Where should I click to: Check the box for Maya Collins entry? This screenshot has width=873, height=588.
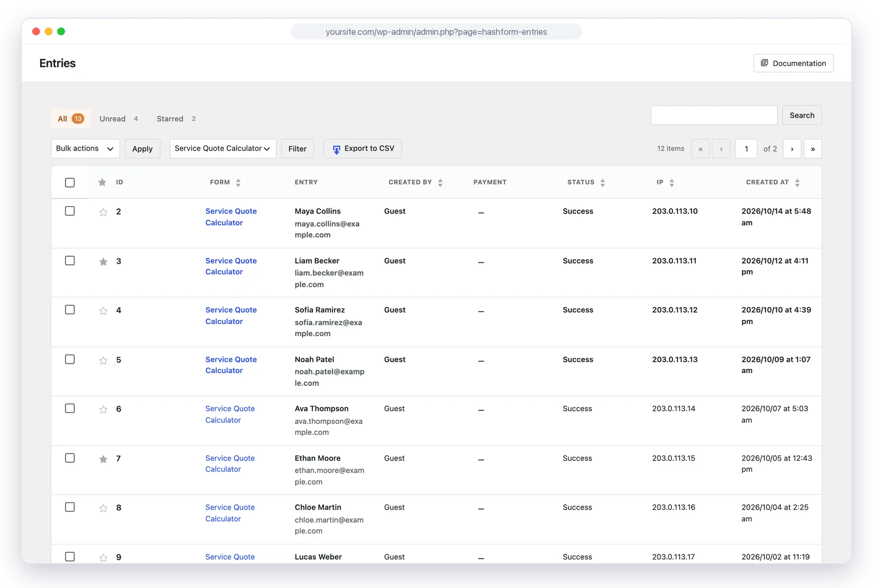70,211
